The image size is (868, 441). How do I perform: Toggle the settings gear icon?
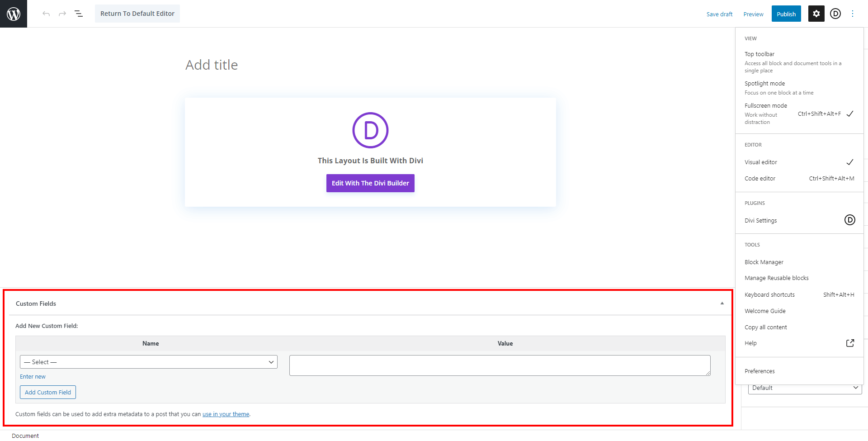tap(816, 14)
